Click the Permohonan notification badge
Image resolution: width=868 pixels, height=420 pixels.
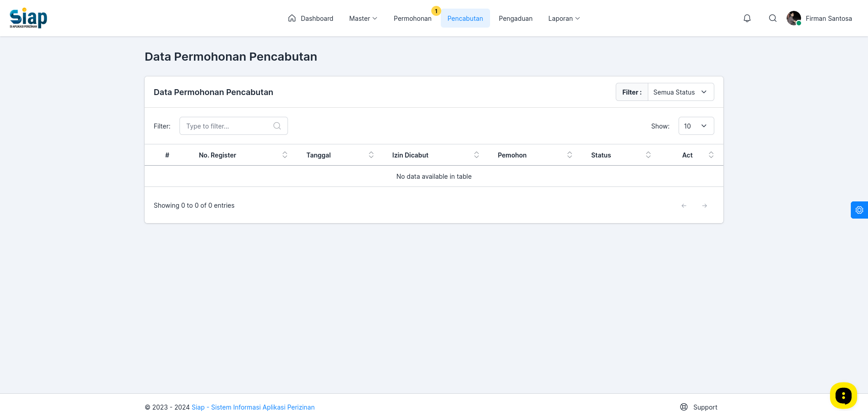coord(436,11)
